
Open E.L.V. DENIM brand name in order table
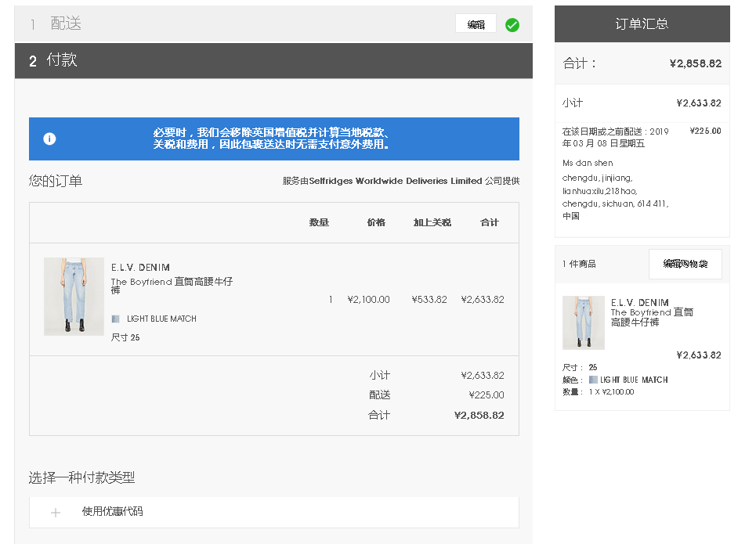coord(140,268)
